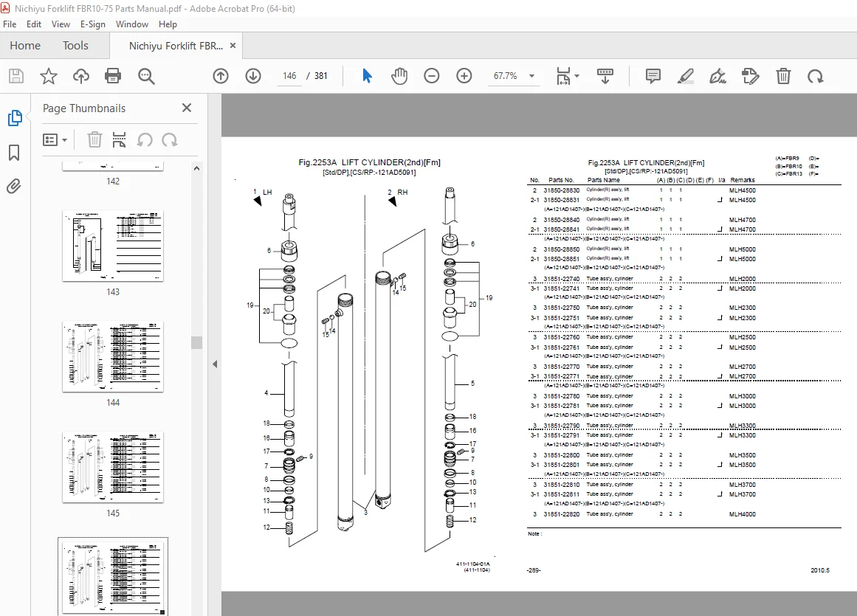Open the find text magnifier
857x616 pixels.
coord(146,76)
